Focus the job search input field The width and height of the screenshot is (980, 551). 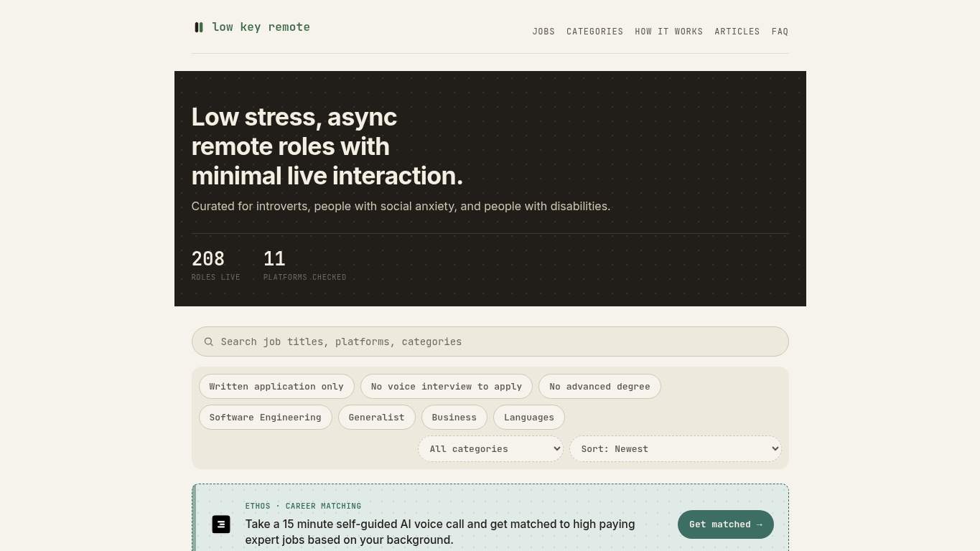(490, 342)
